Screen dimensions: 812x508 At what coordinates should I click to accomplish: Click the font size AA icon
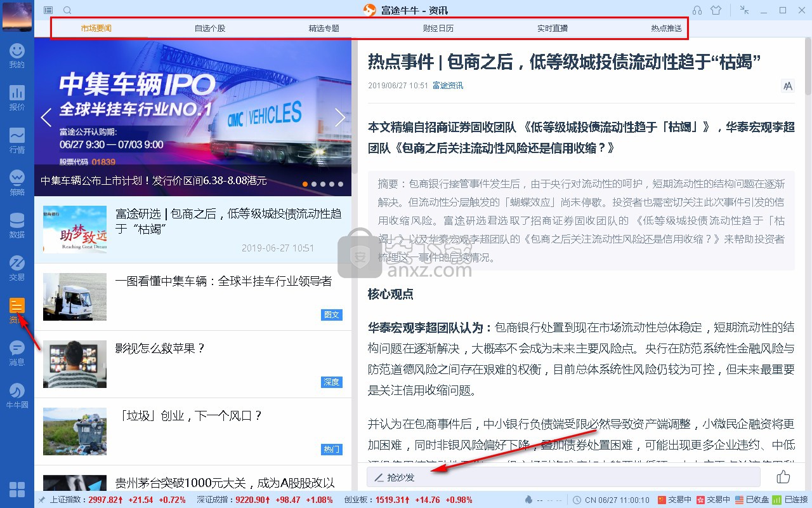(788, 86)
